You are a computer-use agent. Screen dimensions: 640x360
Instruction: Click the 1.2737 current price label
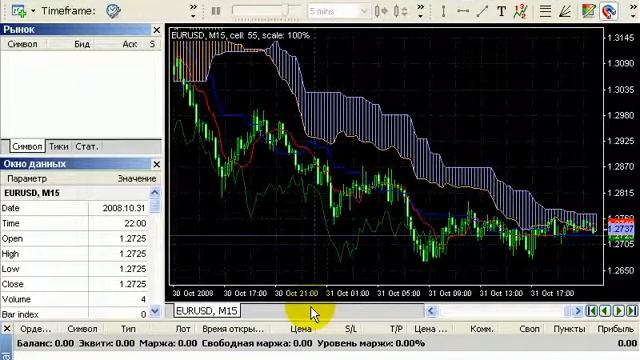(621, 229)
